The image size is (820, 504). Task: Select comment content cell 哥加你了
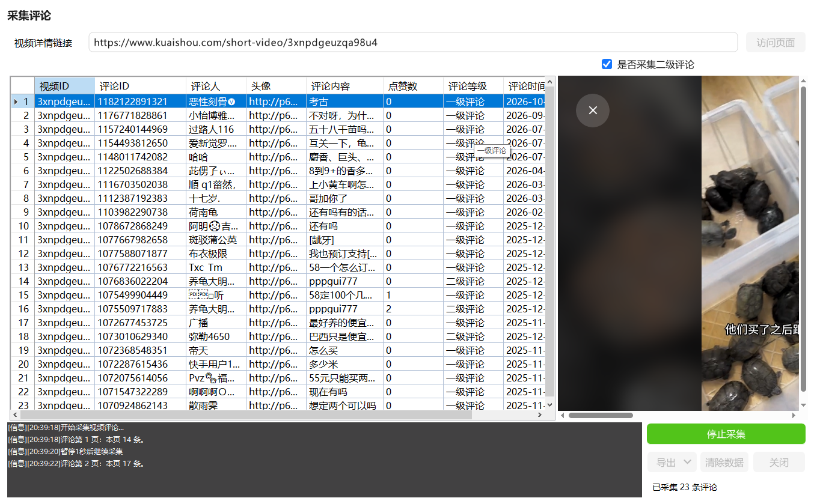point(344,198)
